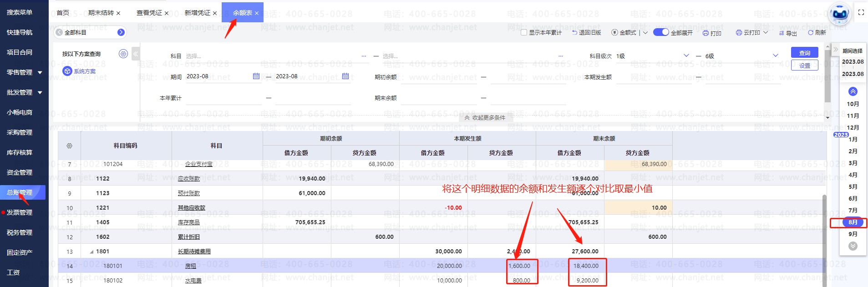Collapse the left scheme panel with double chevron

click(x=136, y=54)
